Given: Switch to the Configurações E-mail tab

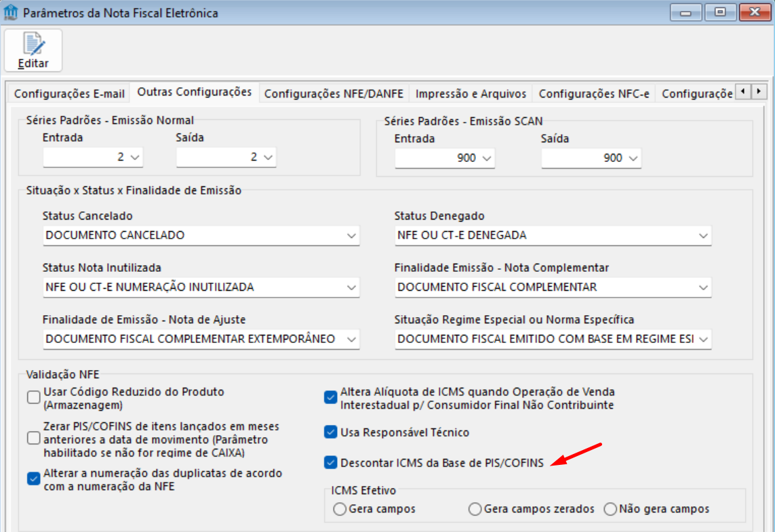Looking at the screenshot, I should (x=69, y=94).
